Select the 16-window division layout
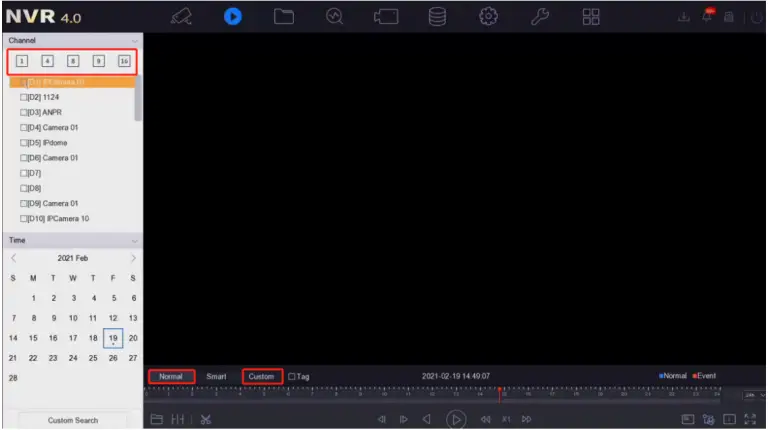The image size is (768, 430). (124, 61)
